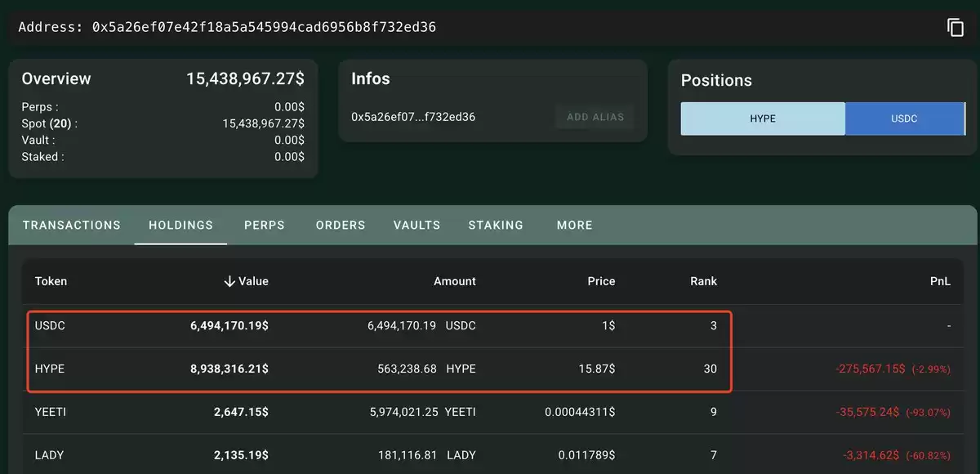
Task: Click the shortened address 0x5a26ef07...f732ed36
Action: point(413,117)
